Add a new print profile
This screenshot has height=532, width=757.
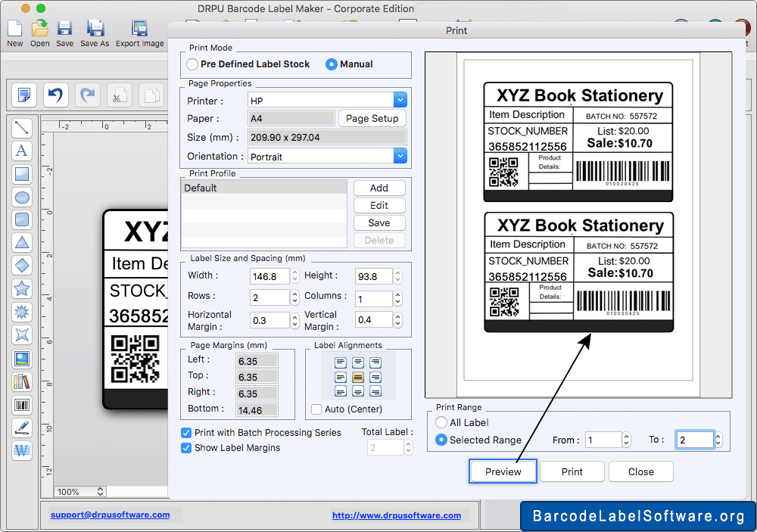click(x=379, y=188)
